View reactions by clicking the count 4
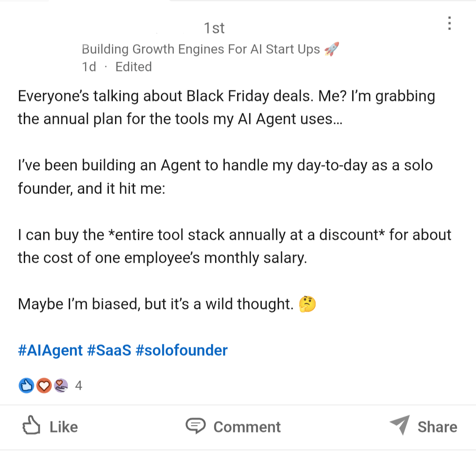 pyautogui.click(x=79, y=386)
